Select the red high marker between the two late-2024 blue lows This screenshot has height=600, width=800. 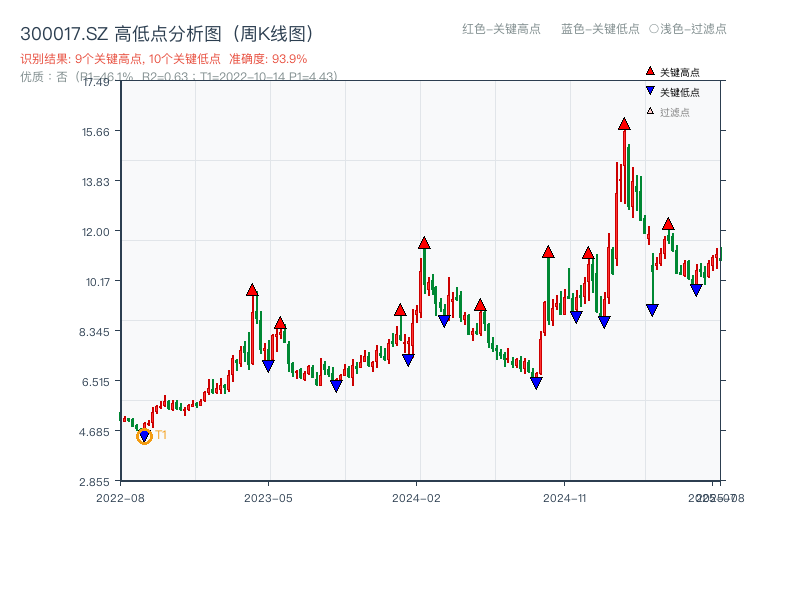click(588, 253)
